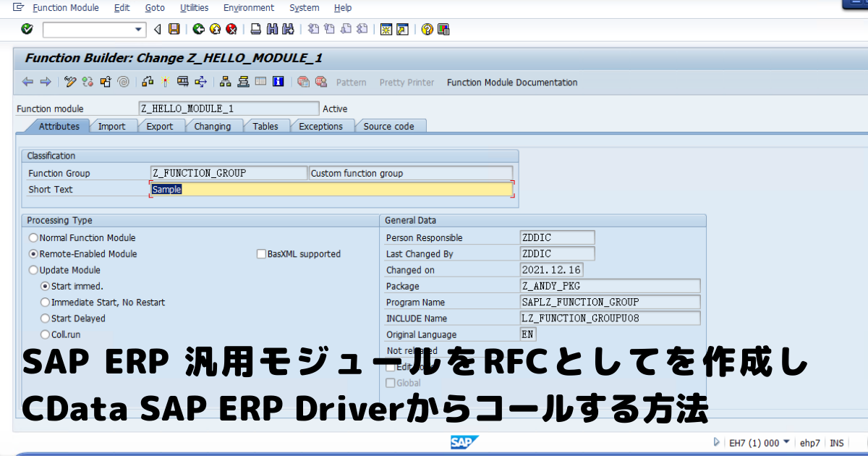Click the Print icon in the toolbar
The width and height of the screenshot is (868, 456).
tap(255, 30)
